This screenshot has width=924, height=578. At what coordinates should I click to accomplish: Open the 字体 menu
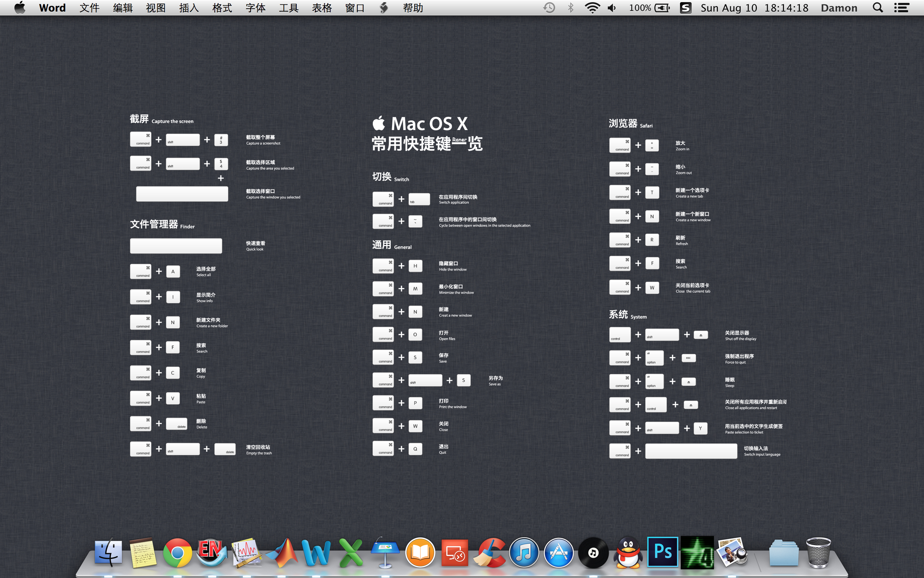pyautogui.click(x=256, y=8)
